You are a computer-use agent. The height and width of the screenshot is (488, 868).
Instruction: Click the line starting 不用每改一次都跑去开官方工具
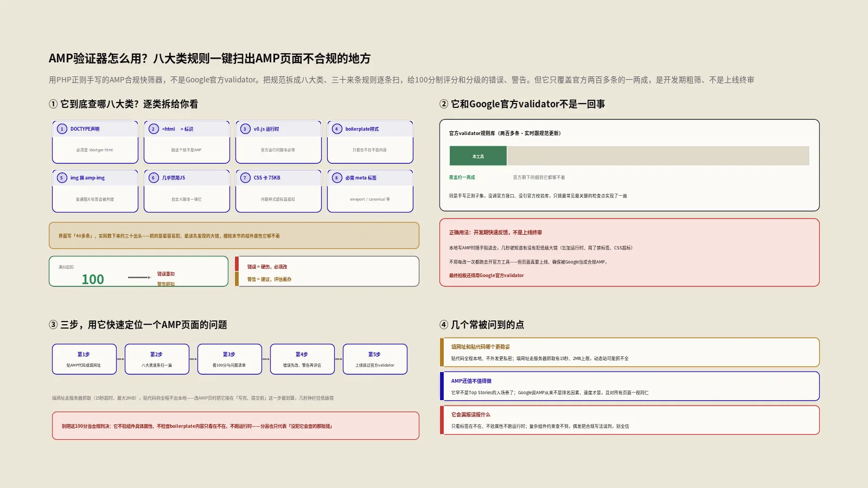(x=528, y=262)
